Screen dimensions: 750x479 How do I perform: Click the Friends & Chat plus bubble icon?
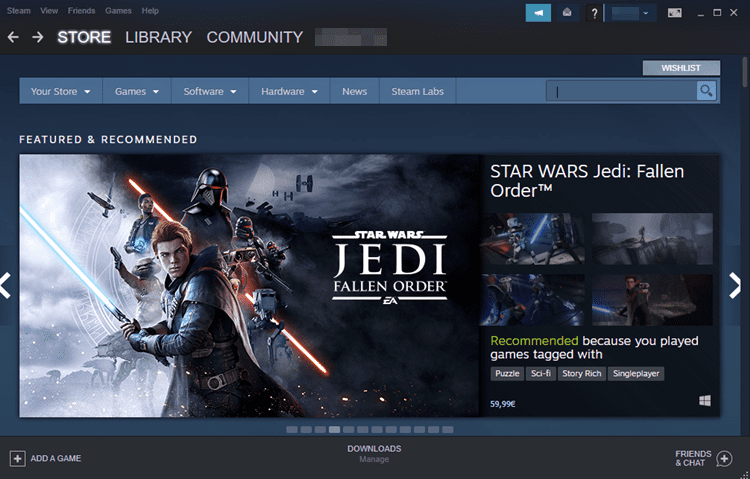tap(724, 459)
